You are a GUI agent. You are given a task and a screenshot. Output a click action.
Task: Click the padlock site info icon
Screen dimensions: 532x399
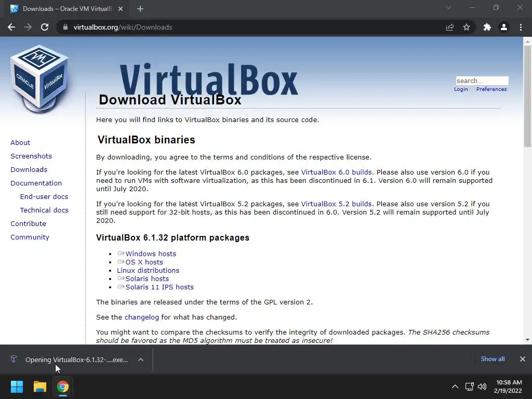pos(65,27)
